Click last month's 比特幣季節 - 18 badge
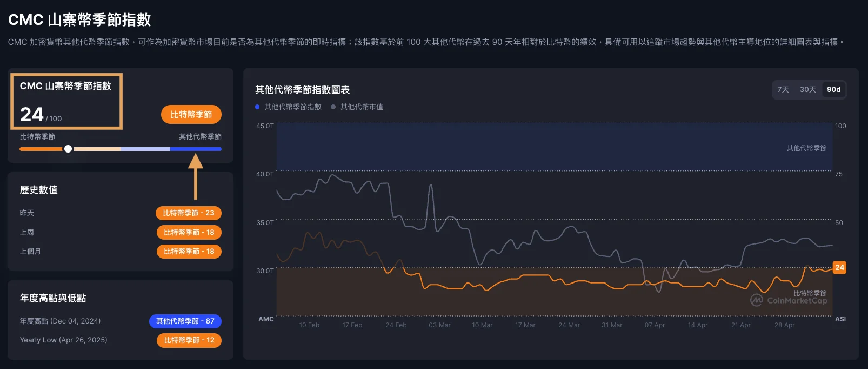This screenshot has width=868, height=369. tap(189, 252)
